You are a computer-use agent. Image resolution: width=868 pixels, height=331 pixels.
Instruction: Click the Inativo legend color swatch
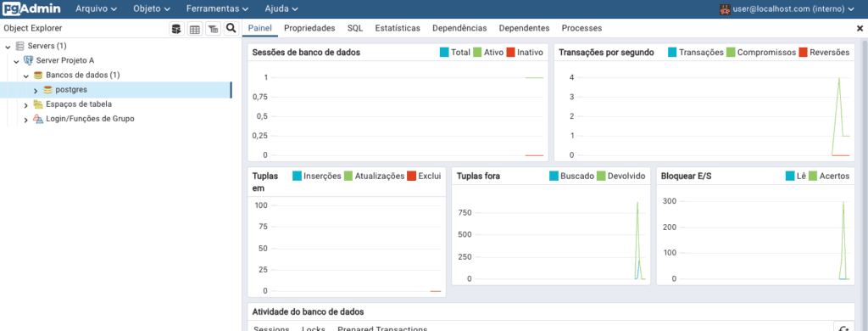point(510,52)
